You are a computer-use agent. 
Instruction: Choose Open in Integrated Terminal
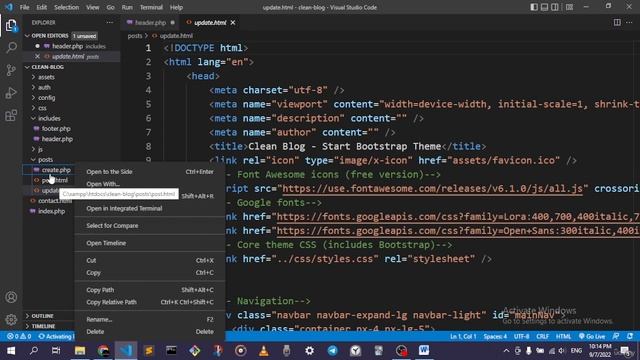[x=149, y=209]
